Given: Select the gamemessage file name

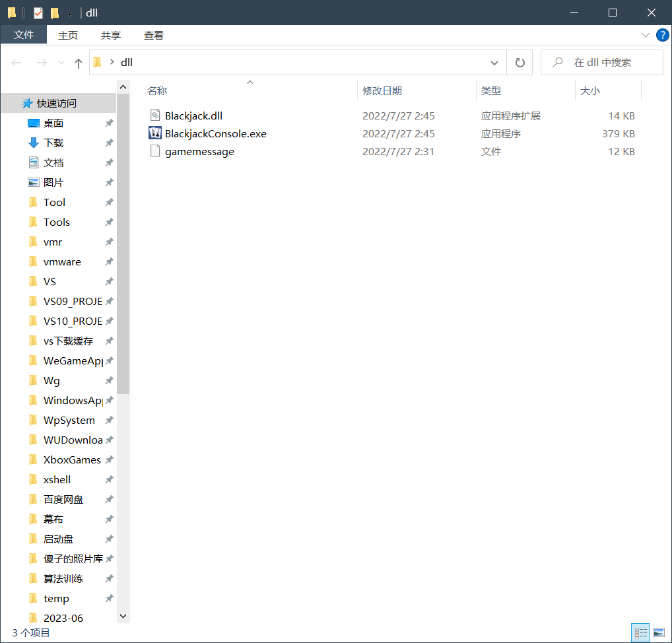Looking at the screenshot, I should click(x=200, y=152).
